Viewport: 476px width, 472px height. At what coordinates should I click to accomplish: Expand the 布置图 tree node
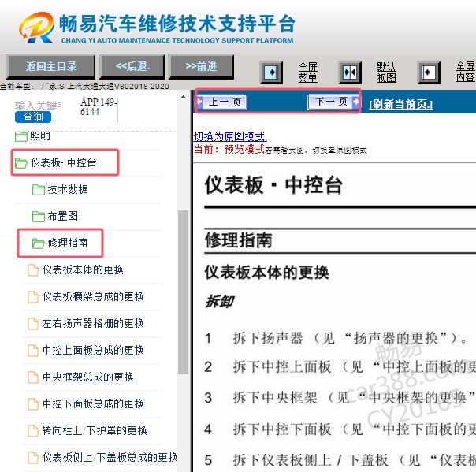(x=63, y=217)
